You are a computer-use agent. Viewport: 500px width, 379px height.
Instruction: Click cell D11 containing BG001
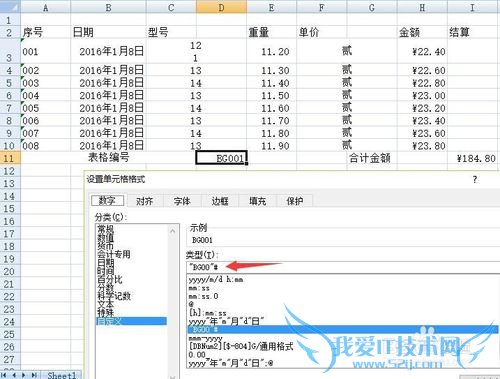(221, 158)
